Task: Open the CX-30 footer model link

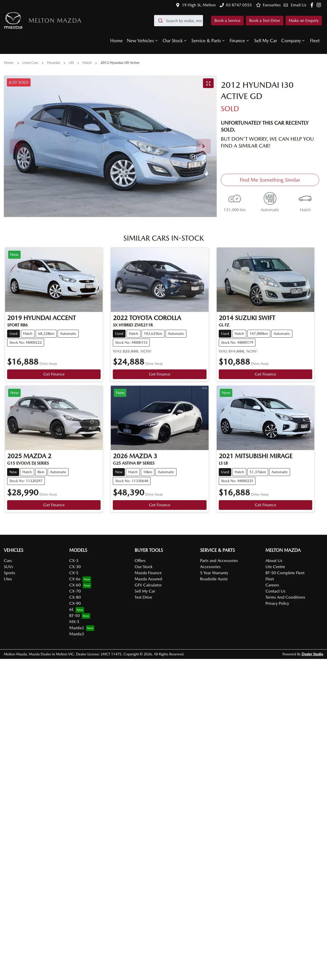Action: [x=75, y=567]
